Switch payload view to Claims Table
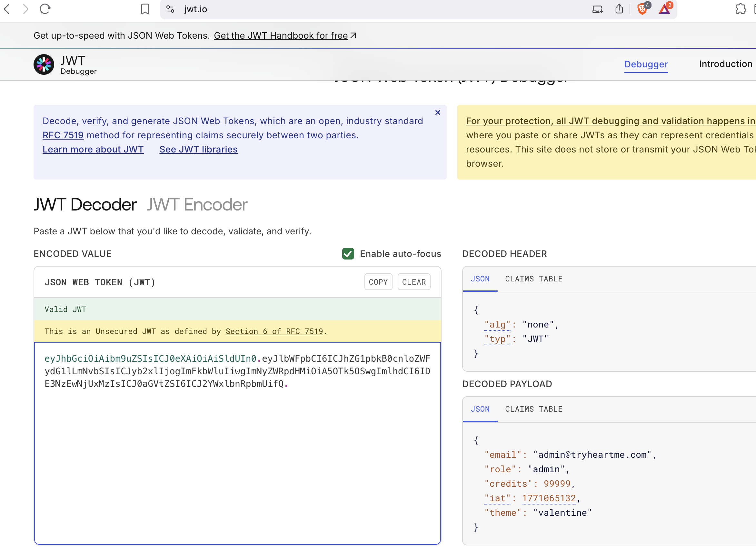 [x=534, y=409]
